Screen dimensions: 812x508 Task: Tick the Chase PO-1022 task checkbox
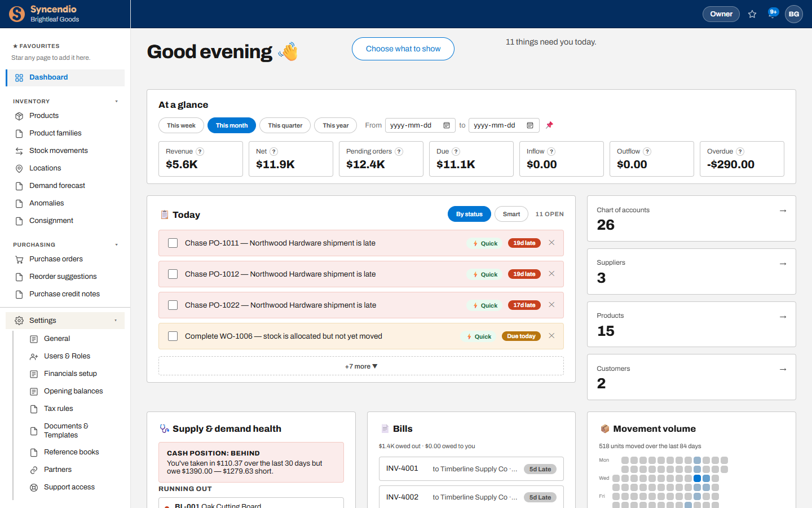[x=173, y=305]
